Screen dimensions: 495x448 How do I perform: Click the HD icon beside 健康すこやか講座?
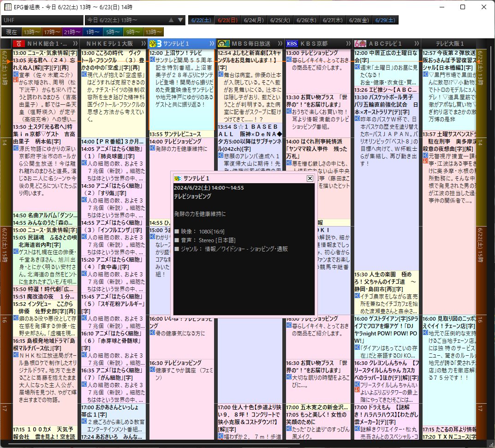click(x=152, y=370)
